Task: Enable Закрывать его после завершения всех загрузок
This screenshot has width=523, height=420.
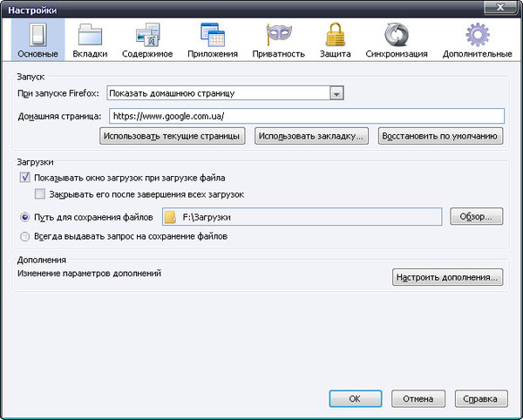Action: coord(40,194)
